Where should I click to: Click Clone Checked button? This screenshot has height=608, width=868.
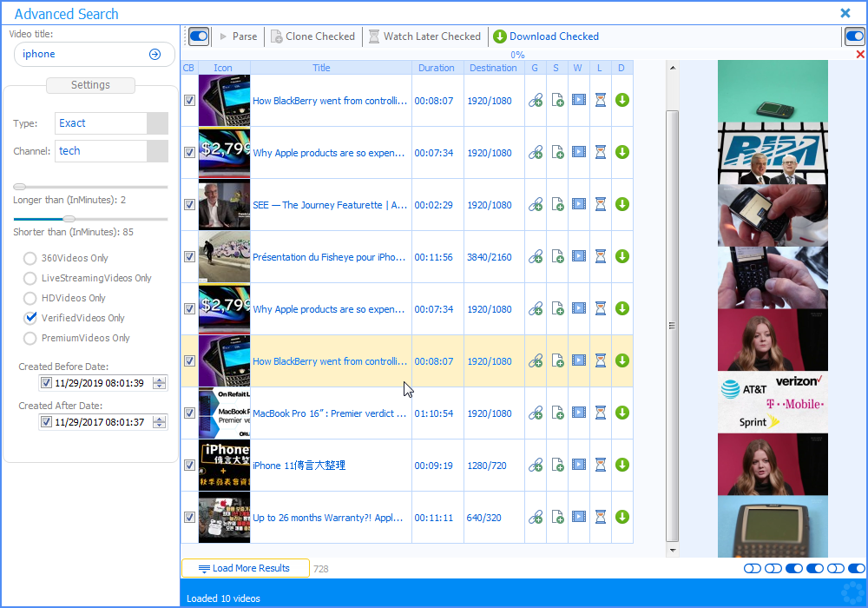[312, 36]
